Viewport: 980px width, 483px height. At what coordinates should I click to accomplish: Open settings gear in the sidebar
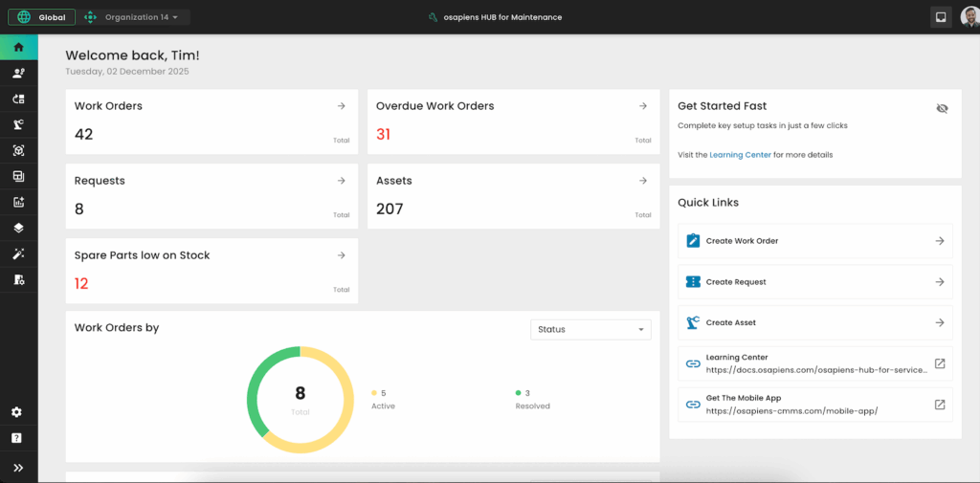18,412
